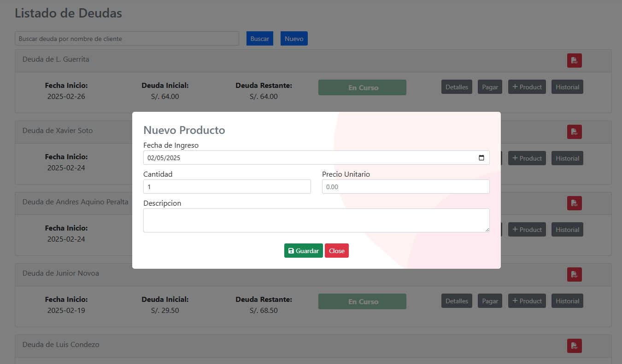Viewport: 622px width, 364px height.
Task: Click the Descripcion text area
Action: tap(316, 220)
